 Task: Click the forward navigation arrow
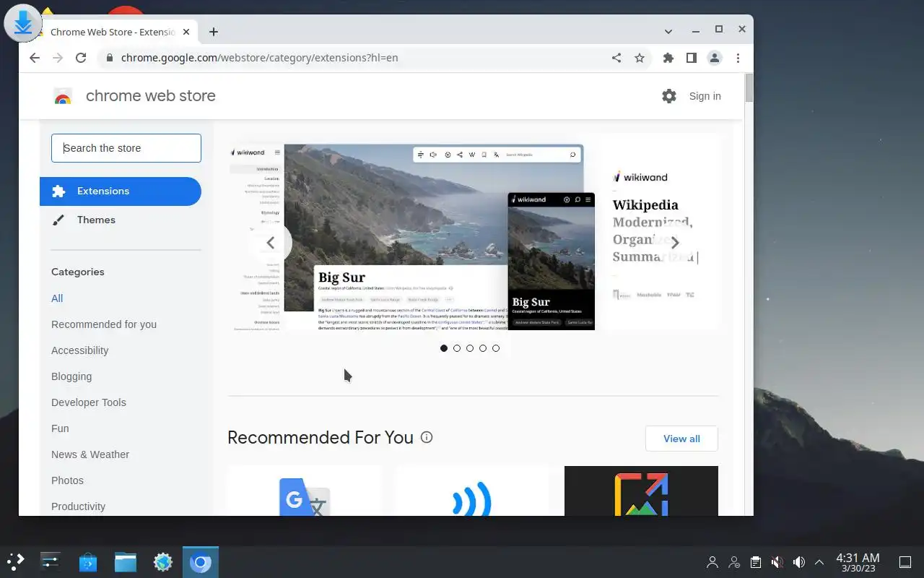(58, 58)
